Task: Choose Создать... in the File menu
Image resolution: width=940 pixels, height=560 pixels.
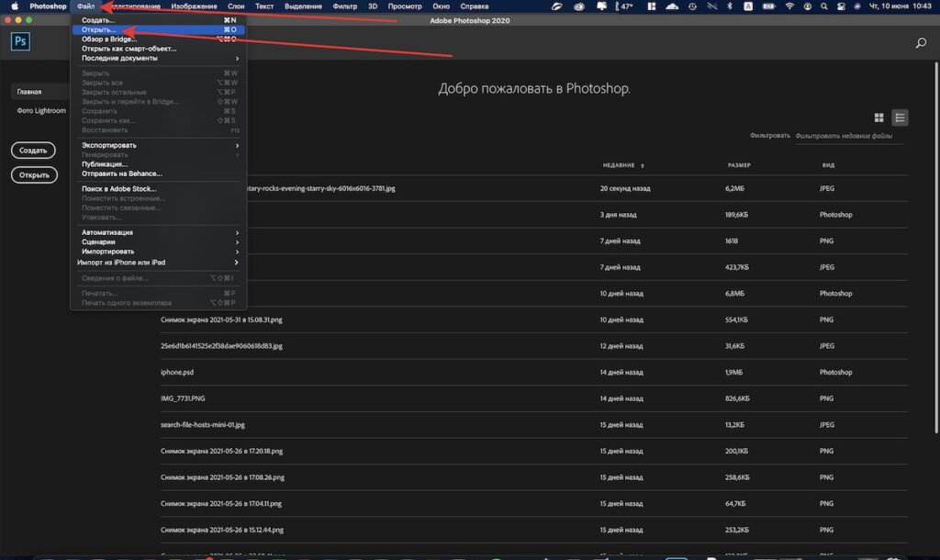Action: (x=158, y=20)
